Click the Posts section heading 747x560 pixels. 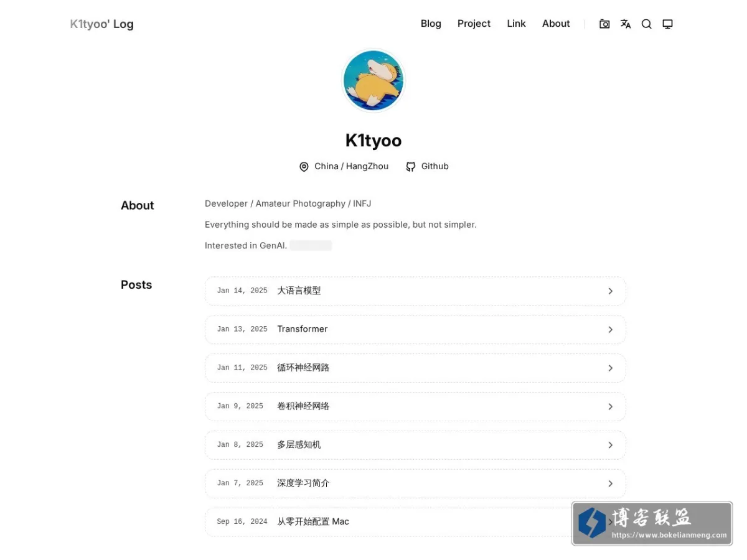tap(136, 285)
